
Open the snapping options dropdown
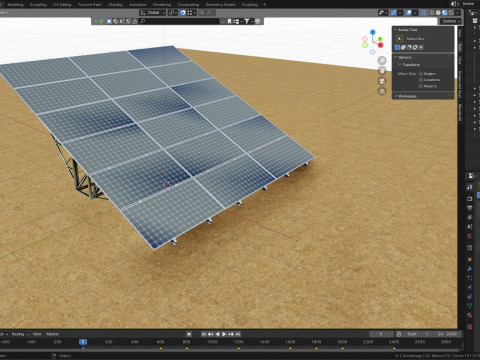pyautogui.click(x=191, y=13)
